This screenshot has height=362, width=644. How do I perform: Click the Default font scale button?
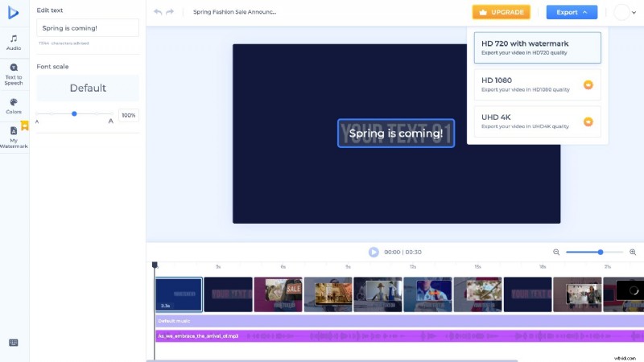point(88,88)
